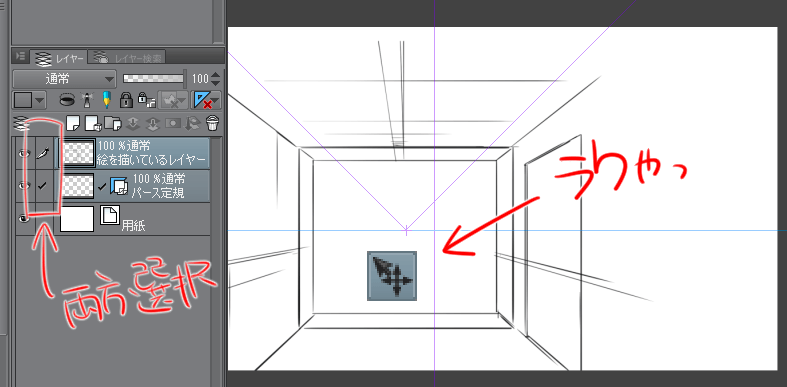Uncheck the selection checkmark beside パース定規 eye
This screenshot has width=787, height=387.
pos(43,186)
